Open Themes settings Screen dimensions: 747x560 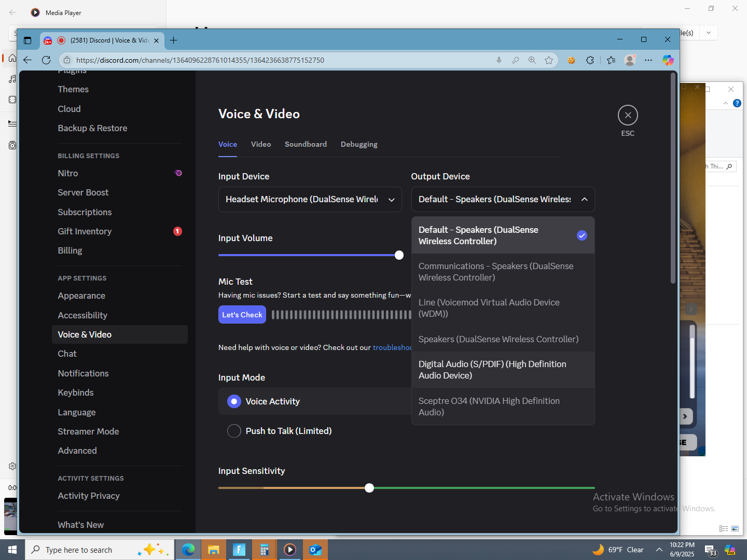coord(120,89)
